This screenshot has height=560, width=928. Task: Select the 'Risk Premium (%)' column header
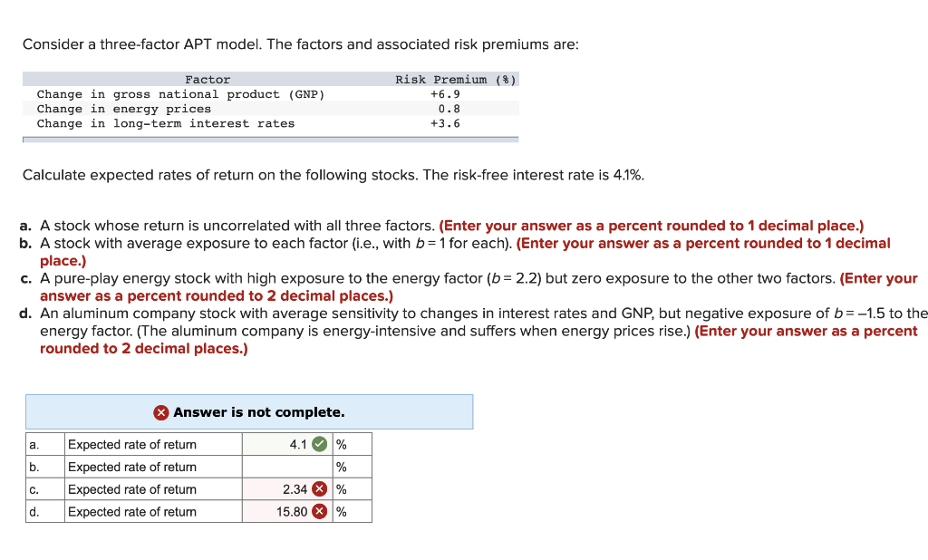point(456,79)
